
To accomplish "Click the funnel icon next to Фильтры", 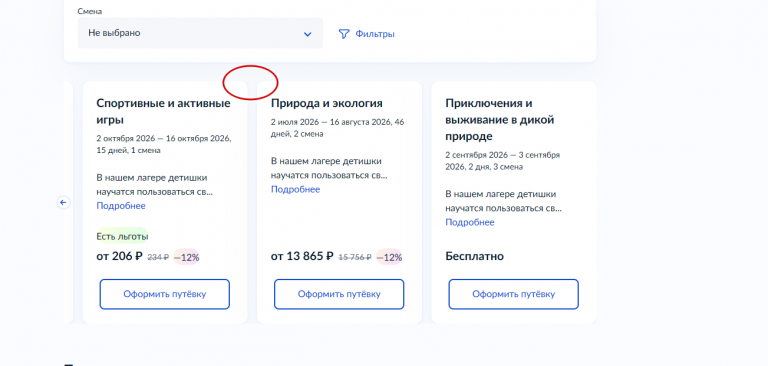I will pos(344,34).
